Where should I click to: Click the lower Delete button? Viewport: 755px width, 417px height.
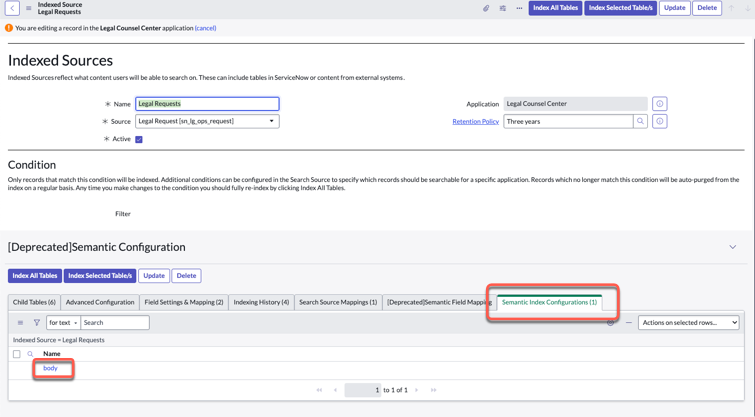pos(186,276)
